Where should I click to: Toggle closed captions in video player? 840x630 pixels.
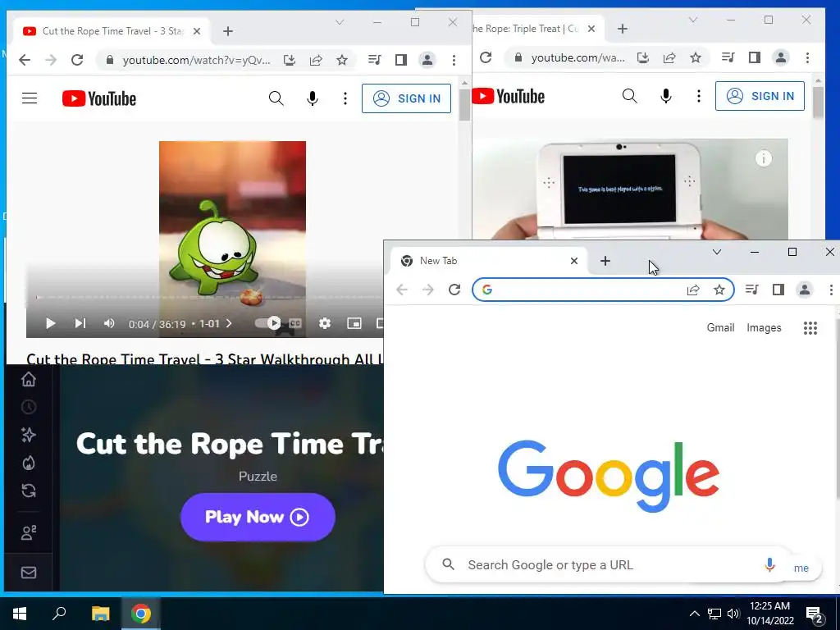click(x=295, y=323)
